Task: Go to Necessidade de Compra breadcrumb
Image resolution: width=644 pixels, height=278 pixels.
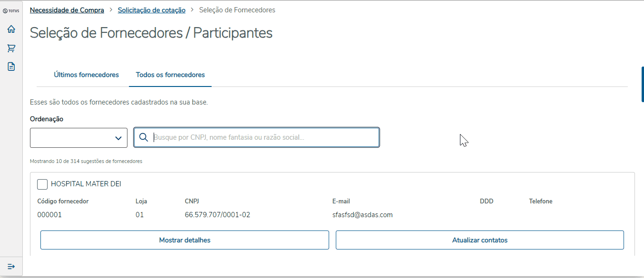Action: coord(67,10)
